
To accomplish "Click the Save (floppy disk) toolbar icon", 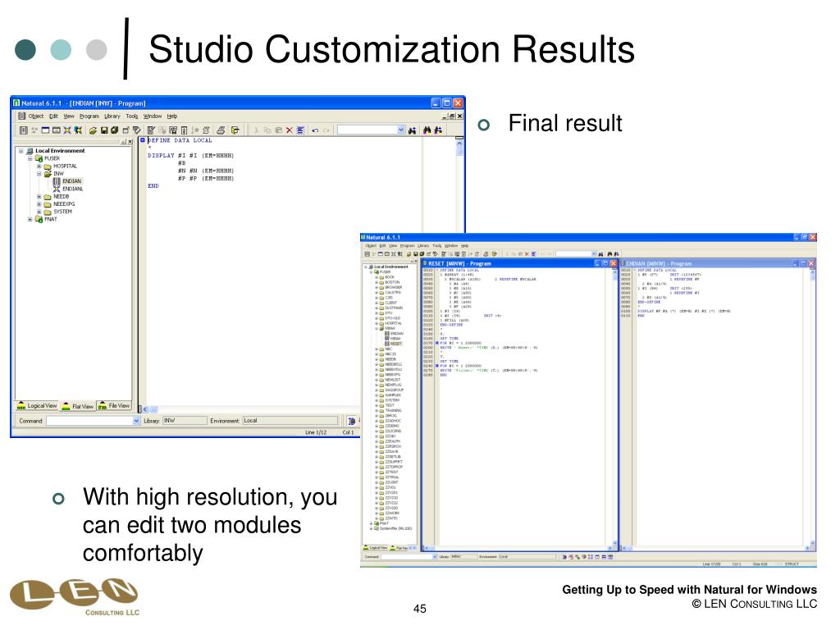I will [104, 130].
